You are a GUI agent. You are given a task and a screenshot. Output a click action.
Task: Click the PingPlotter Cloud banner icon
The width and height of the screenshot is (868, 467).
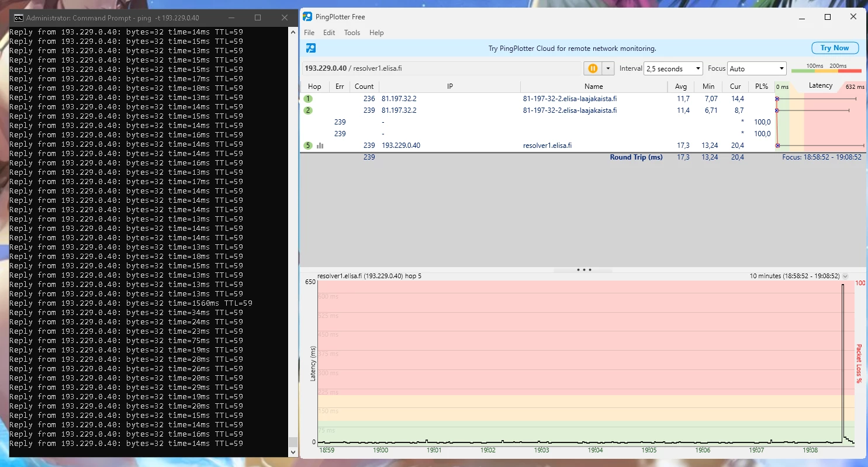tap(311, 48)
